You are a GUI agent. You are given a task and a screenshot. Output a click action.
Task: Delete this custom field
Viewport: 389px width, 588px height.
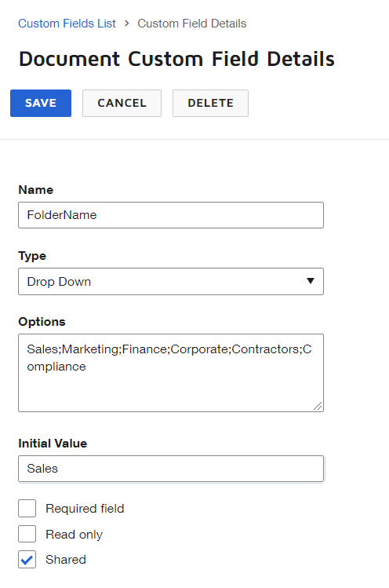click(210, 103)
